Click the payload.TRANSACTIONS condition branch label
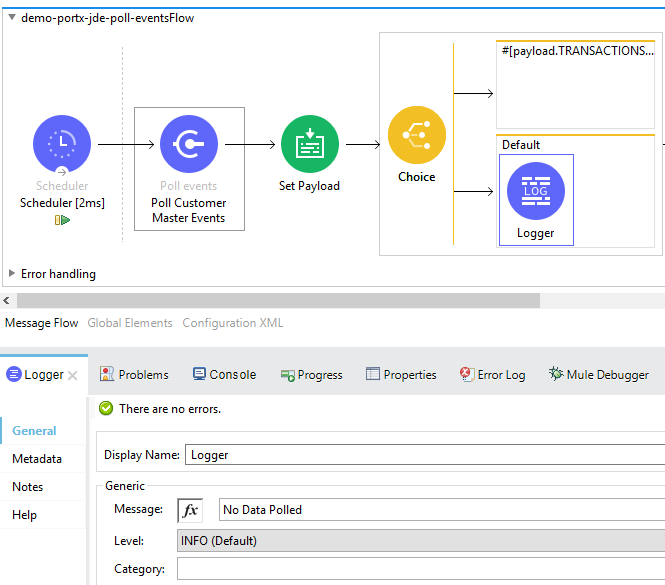Viewport: 665px width, 585px height. [578, 51]
